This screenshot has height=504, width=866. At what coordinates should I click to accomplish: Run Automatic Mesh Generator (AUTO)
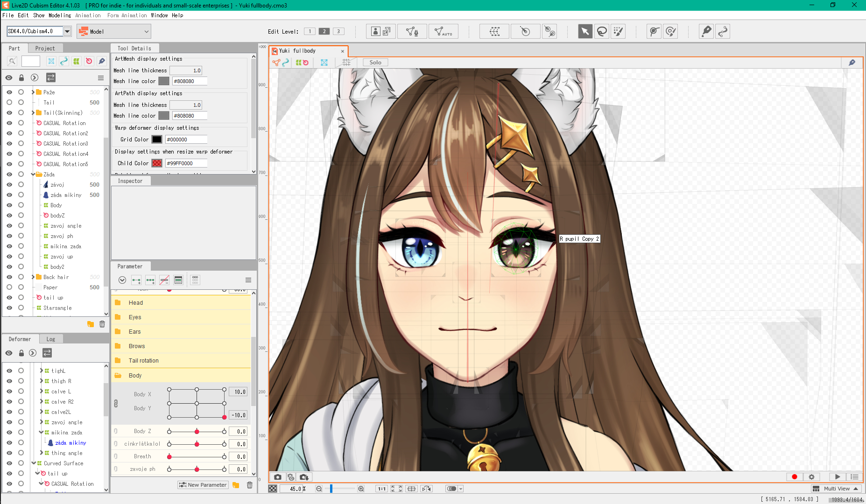click(443, 32)
